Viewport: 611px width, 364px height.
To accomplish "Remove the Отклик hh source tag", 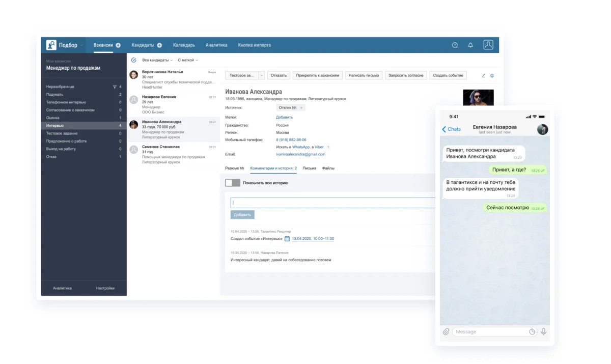I will tap(301, 108).
